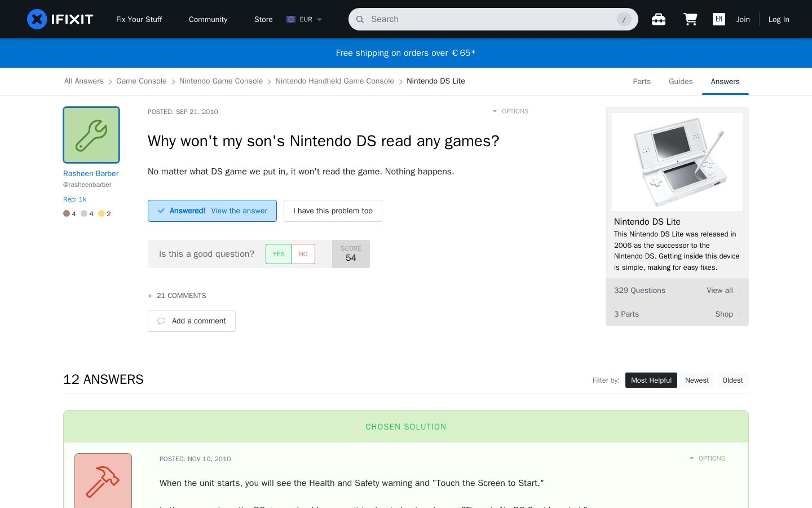Click the Nintendo DS Lite device title
This screenshot has height=508, width=812.
647,222
